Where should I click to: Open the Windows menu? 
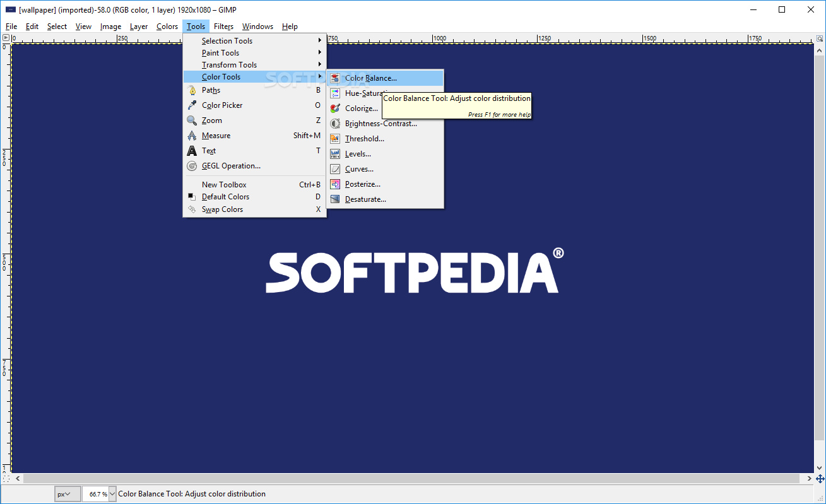coord(257,26)
